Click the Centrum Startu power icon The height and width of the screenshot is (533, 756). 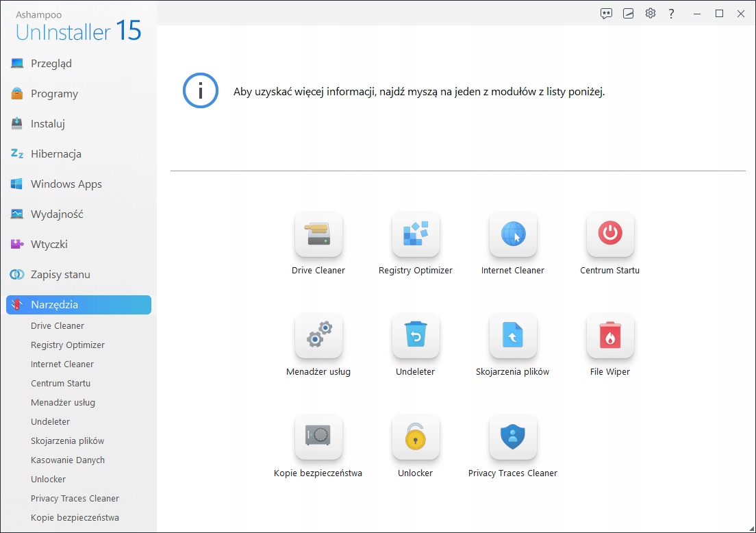(610, 235)
